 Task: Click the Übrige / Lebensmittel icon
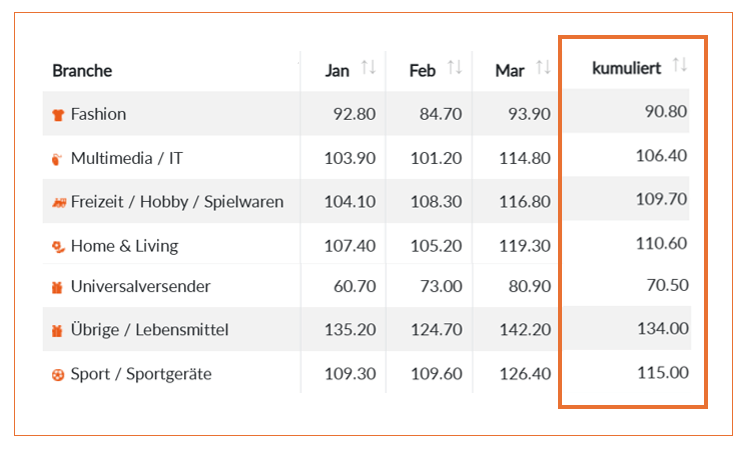pyautogui.click(x=57, y=331)
